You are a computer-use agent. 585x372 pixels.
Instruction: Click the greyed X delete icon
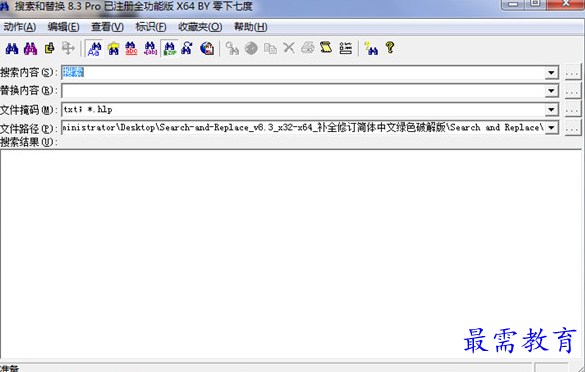[289, 48]
